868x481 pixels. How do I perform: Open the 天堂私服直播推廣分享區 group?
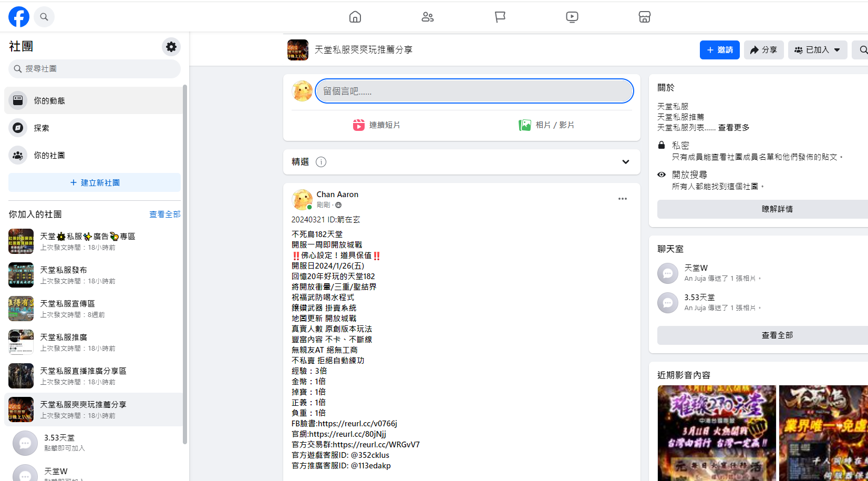point(94,376)
